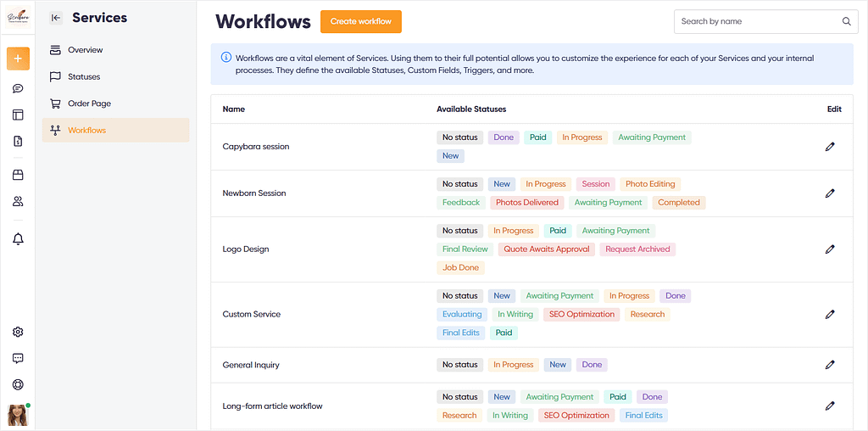The width and height of the screenshot is (868, 431).
Task: Click the search magnifier icon
Action: (x=847, y=21)
